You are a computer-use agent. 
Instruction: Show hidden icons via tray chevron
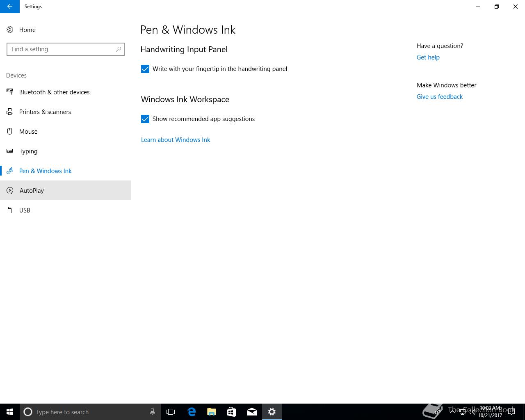point(452,412)
